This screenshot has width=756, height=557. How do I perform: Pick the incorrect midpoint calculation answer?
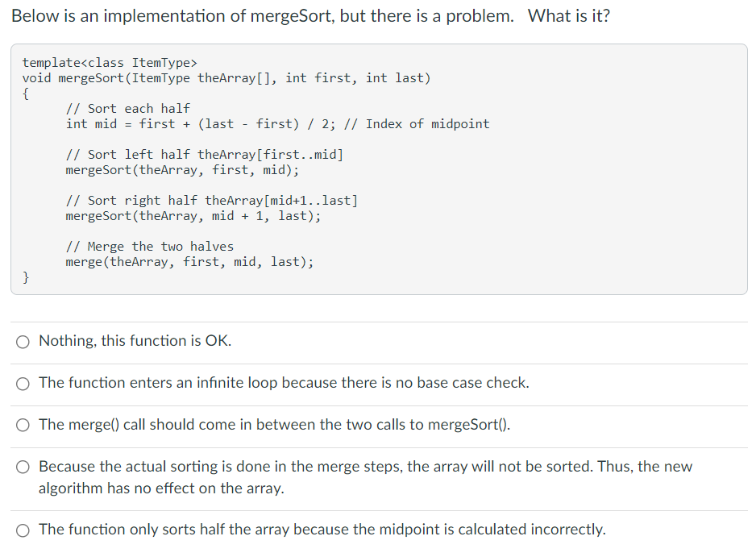(23, 530)
